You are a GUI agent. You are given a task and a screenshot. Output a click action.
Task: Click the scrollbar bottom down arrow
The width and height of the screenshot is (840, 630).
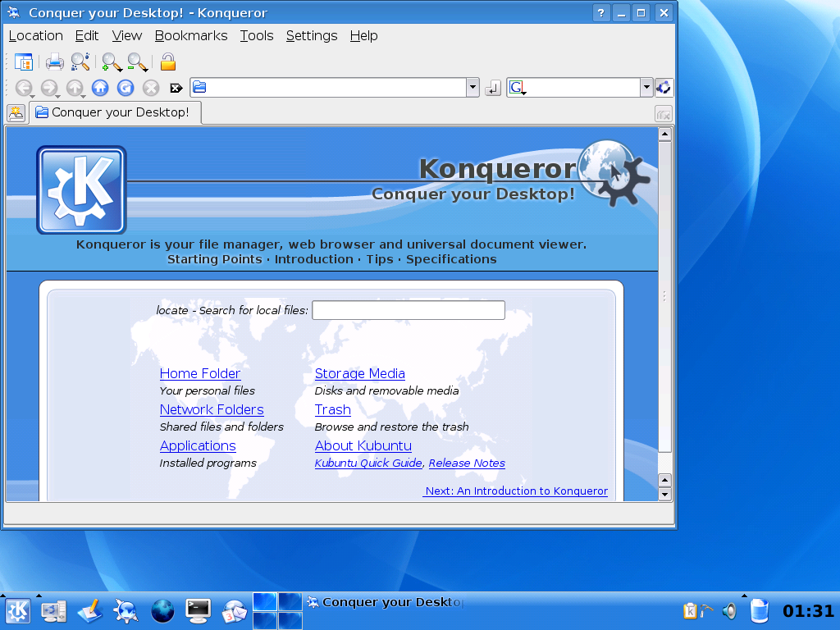664,494
